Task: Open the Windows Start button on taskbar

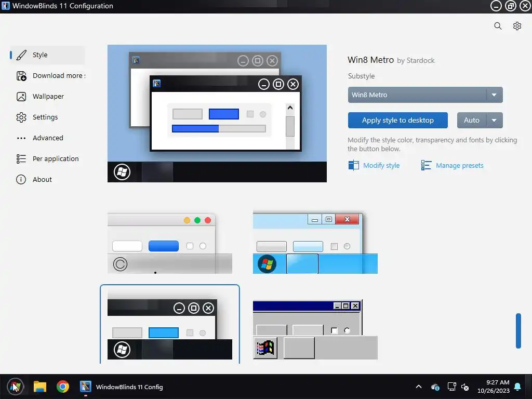Action: tap(15, 387)
